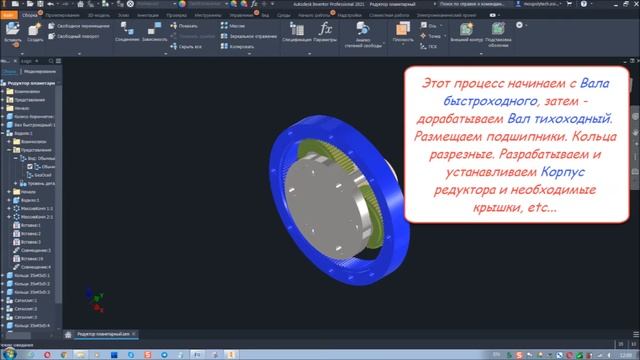Expand the Сателлит:1 node

point(3,300)
